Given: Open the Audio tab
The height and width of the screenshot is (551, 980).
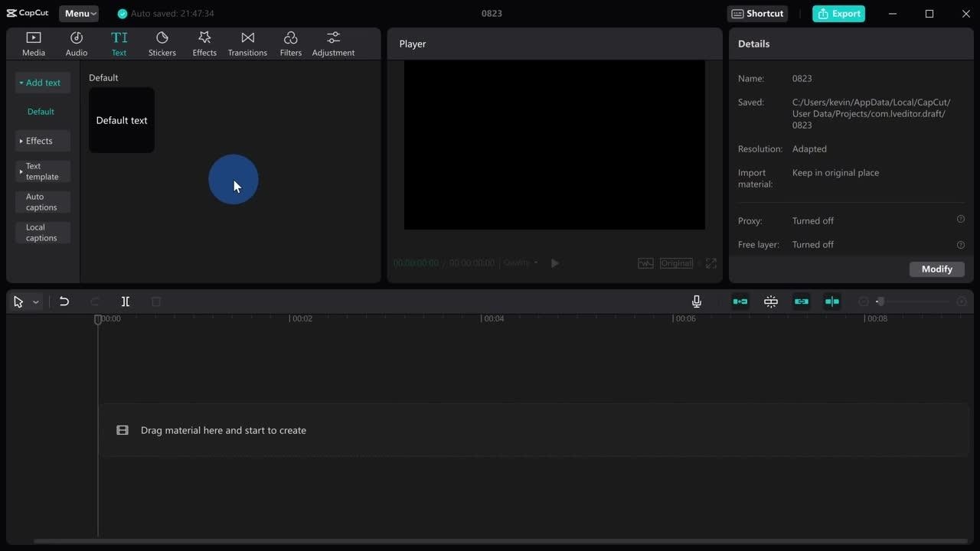Looking at the screenshot, I should [x=77, y=44].
